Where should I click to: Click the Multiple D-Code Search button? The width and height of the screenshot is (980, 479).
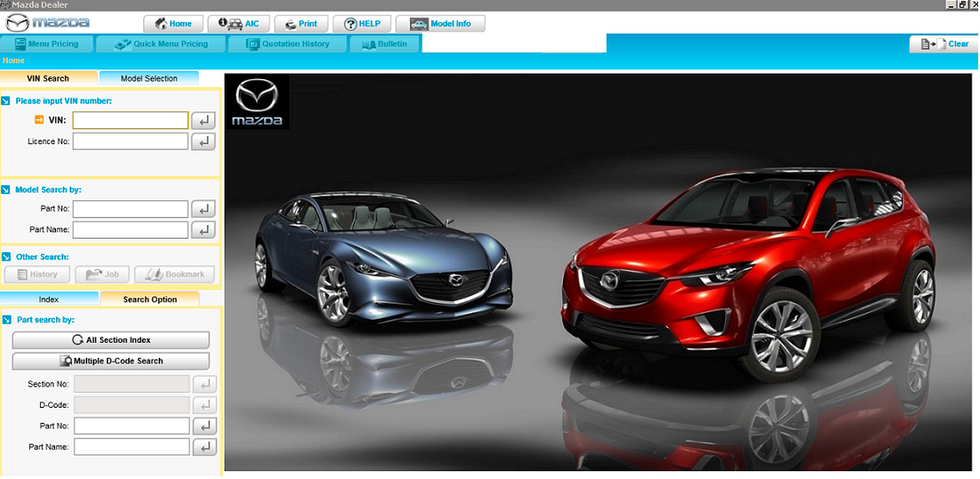110,361
